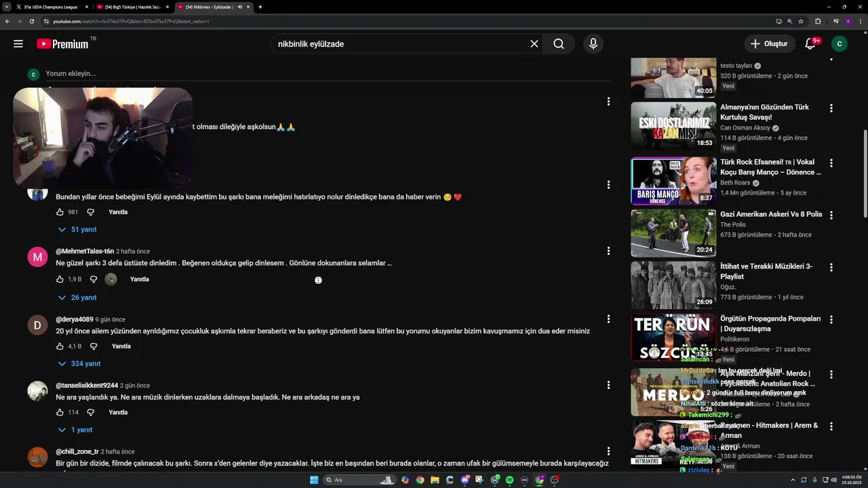Open the new tab plus button

[260, 7]
